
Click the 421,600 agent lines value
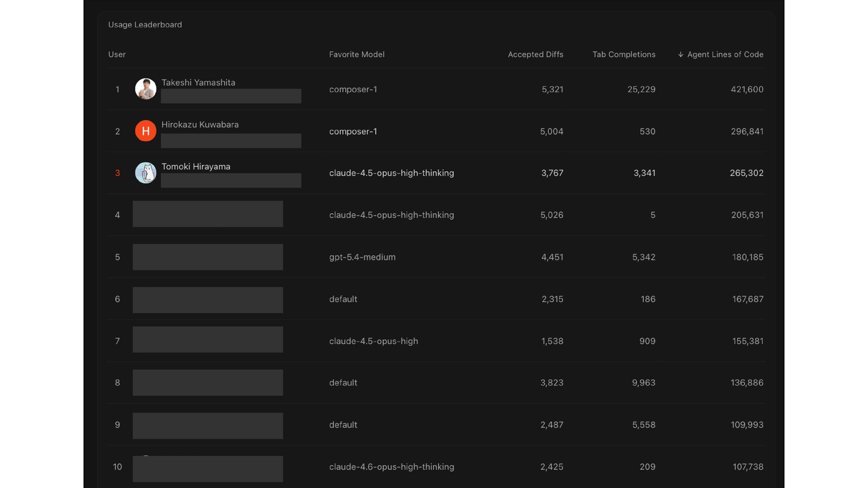point(747,89)
